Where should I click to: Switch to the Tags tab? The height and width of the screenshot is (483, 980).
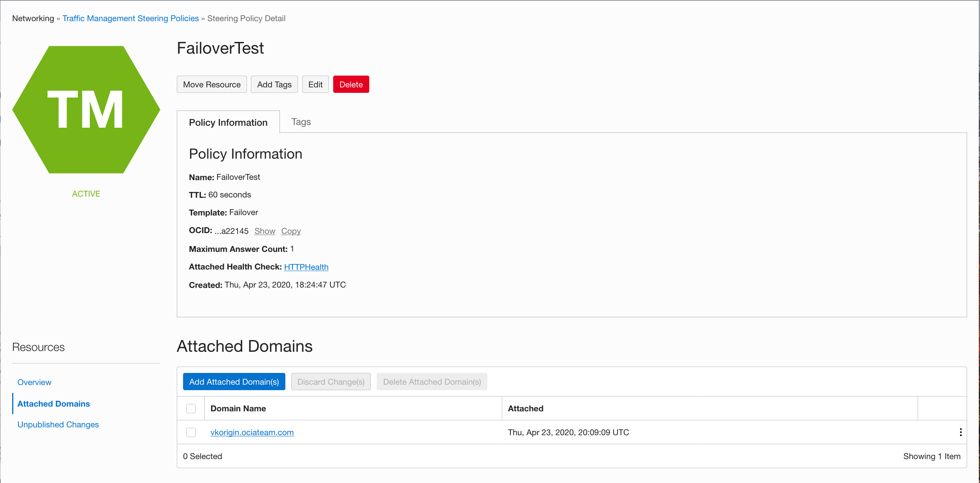(x=301, y=122)
